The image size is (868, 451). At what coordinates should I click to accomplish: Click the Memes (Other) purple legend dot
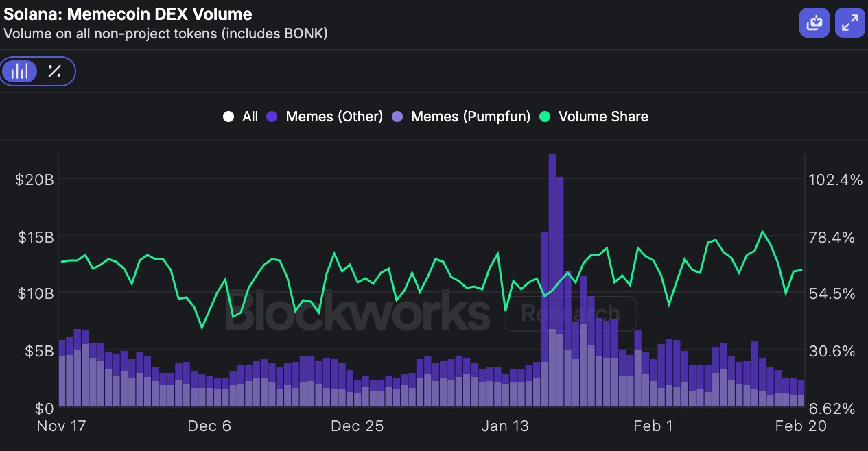point(272,117)
